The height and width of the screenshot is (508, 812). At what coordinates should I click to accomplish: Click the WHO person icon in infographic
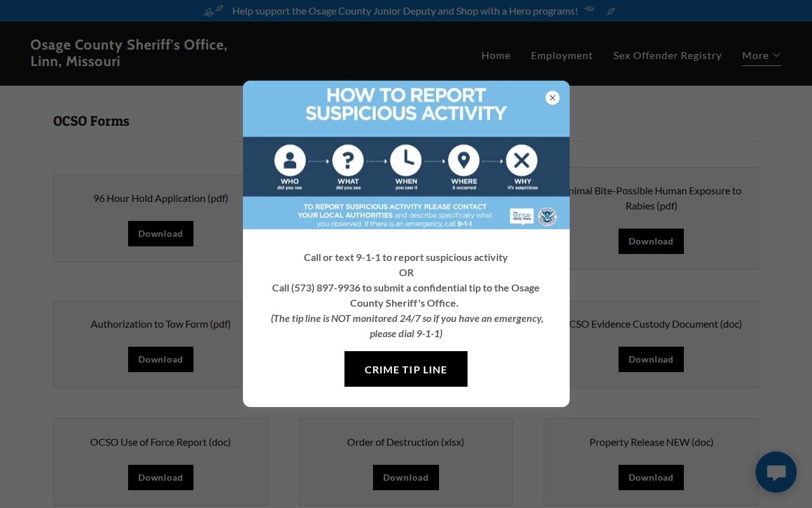(x=290, y=160)
